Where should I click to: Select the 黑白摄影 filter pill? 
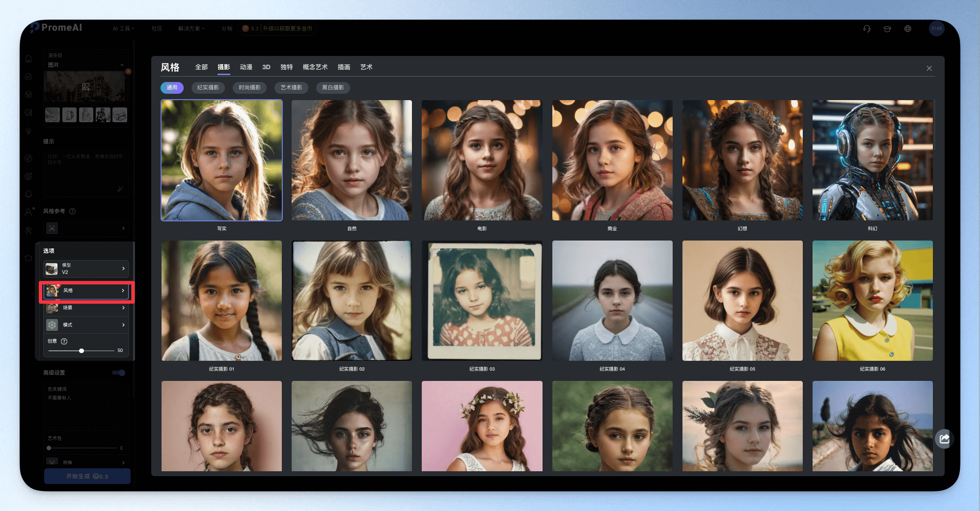[x=333, y=87]
